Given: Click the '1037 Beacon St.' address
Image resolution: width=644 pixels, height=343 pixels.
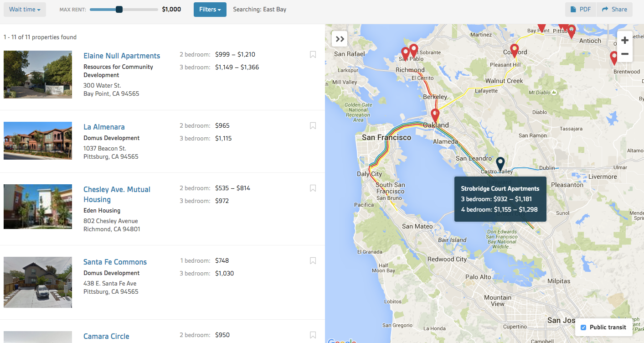Looking at the screenshot, I should click(105, 149).
